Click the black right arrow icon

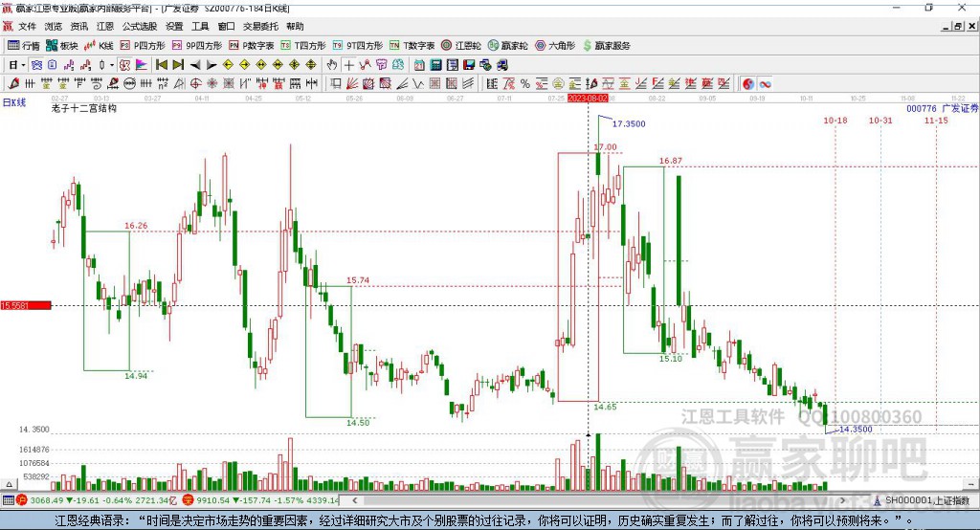[x=212, y=65]
